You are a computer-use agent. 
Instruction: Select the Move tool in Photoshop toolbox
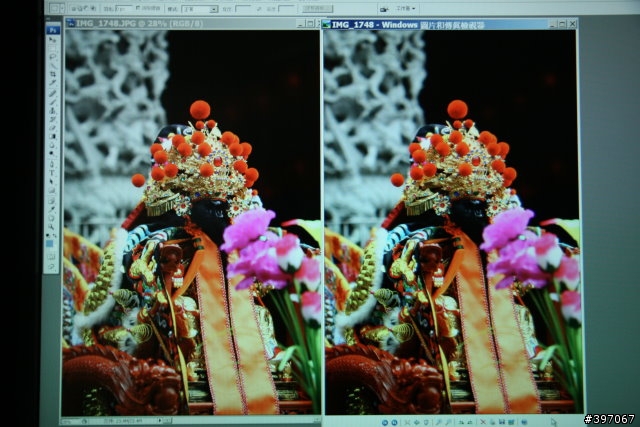52,40
